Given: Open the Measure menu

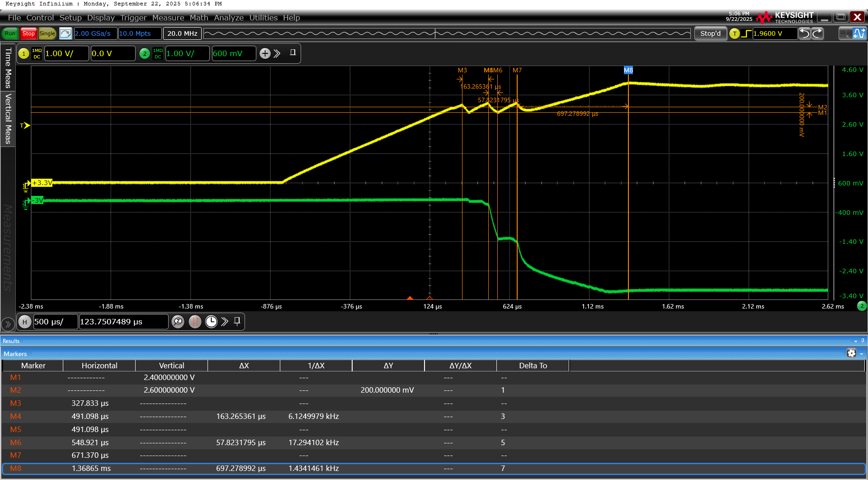Looking at the screenshot, I should pos(168,18).
